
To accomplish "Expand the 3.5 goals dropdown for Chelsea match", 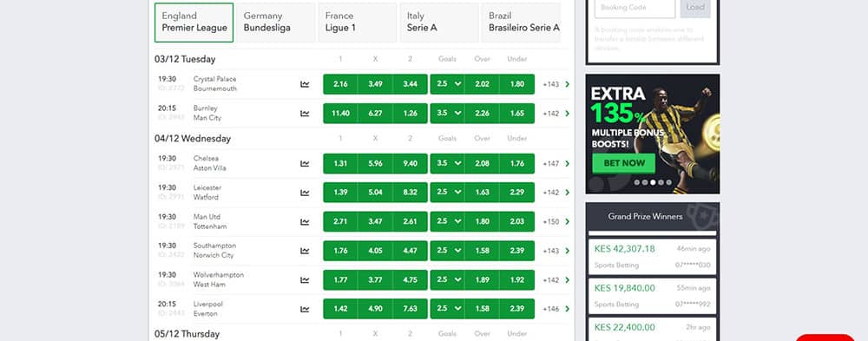I will [x=447, y=163].
